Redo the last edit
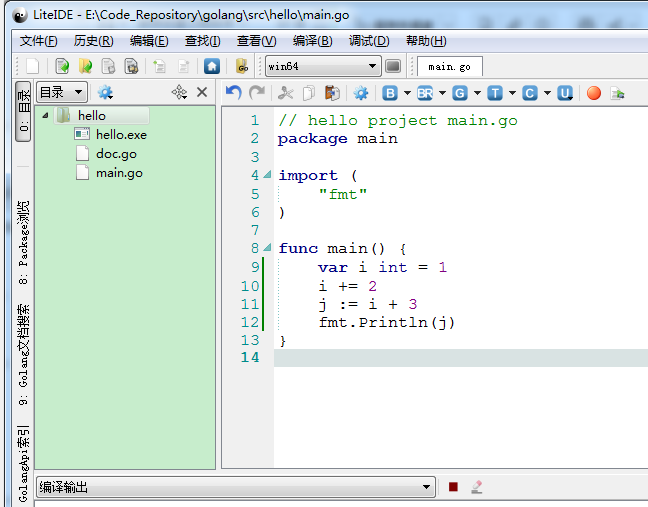648x507 pixels. tap(257, 93)
